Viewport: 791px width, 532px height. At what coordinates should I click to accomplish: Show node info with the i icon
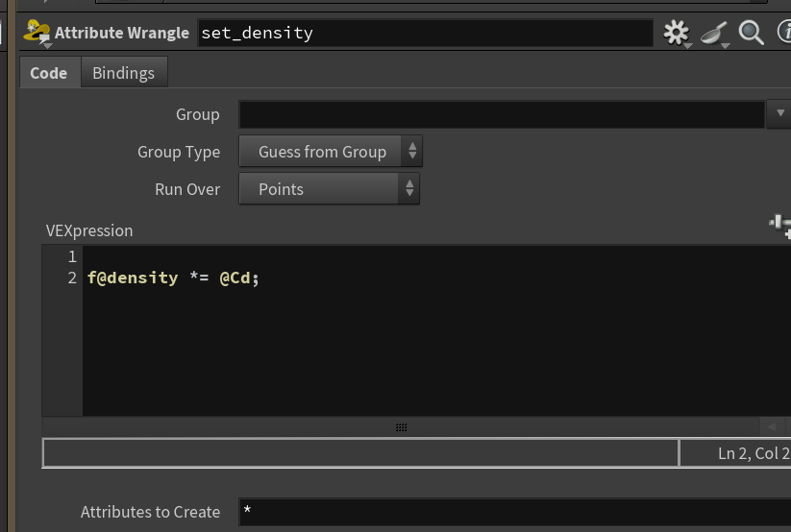784,32
